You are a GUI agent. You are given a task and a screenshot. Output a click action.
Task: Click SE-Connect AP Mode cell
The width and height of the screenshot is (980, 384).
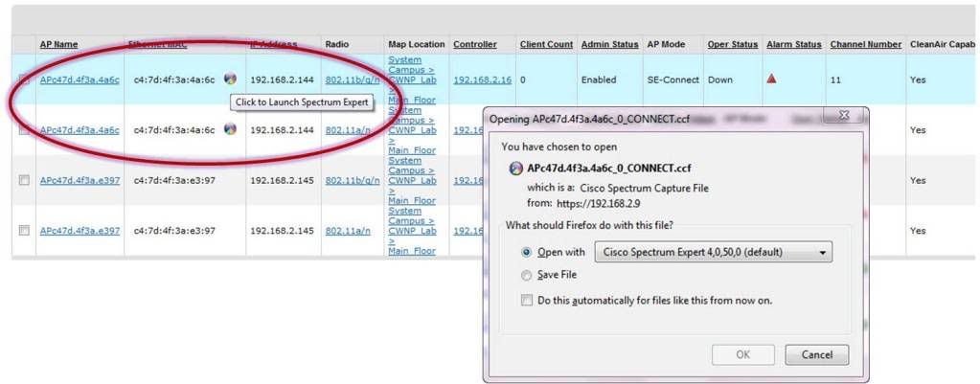(x=673, y=79)
